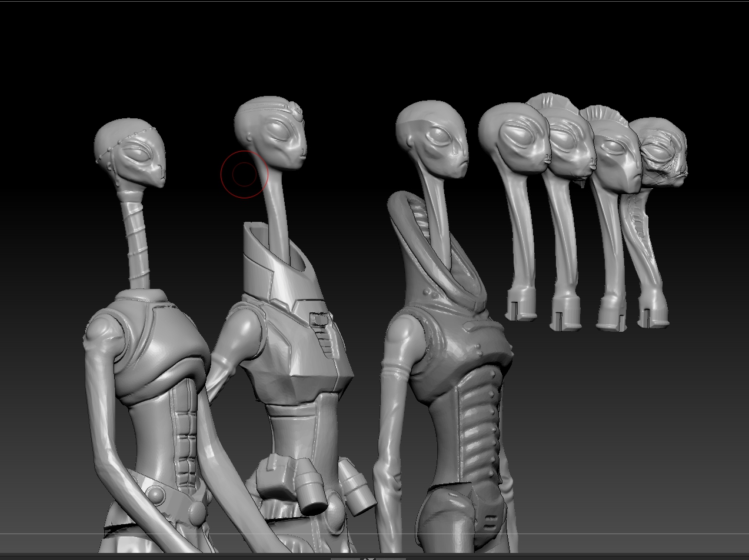
Task: Click belt canister on the second alien
Action: coord(312,486)
